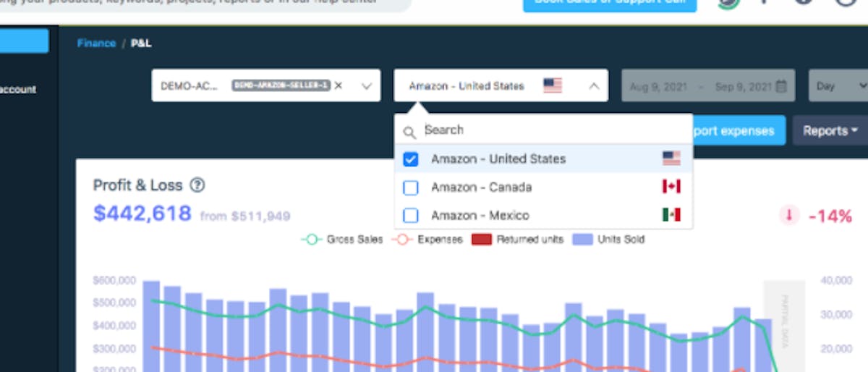868x372 pixels.
Task: Click the green circular avatar icon in header
Action: coord(729,3)
